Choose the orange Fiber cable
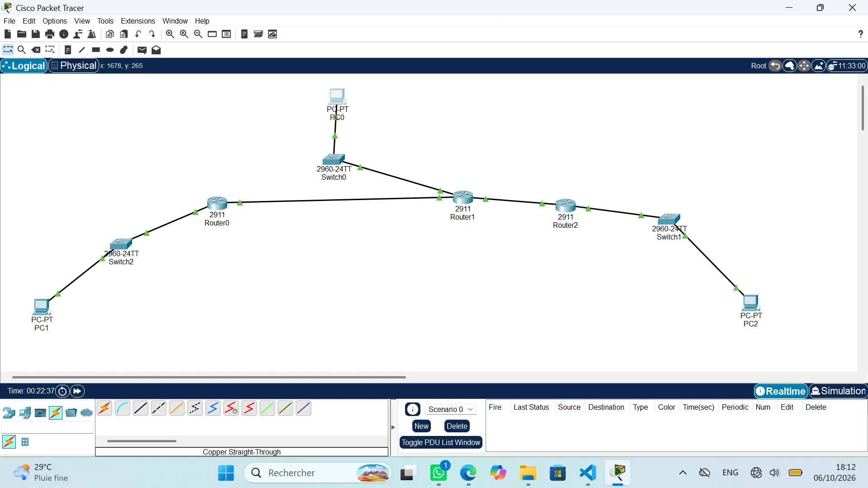 point(177,408)
